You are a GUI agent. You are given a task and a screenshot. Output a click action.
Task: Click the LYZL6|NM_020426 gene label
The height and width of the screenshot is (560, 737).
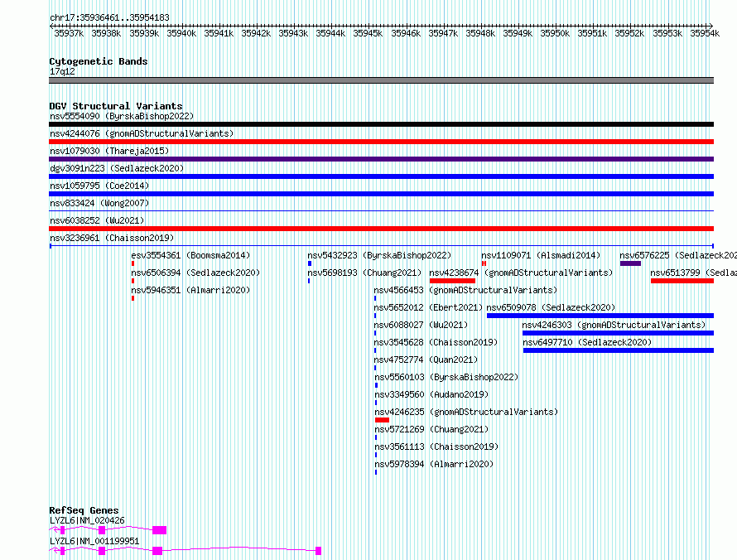(87, 520)
